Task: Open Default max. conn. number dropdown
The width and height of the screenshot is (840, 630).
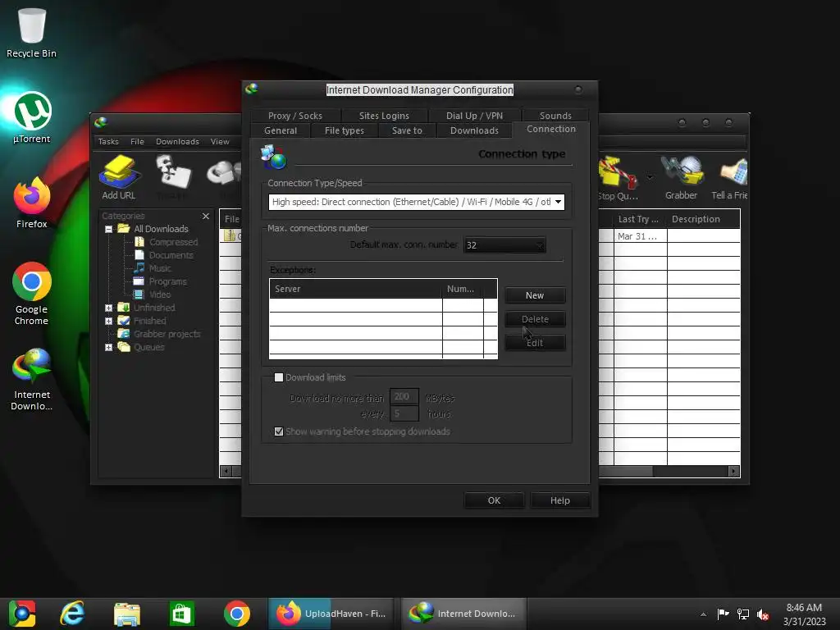Action: [x=504, y=245]
